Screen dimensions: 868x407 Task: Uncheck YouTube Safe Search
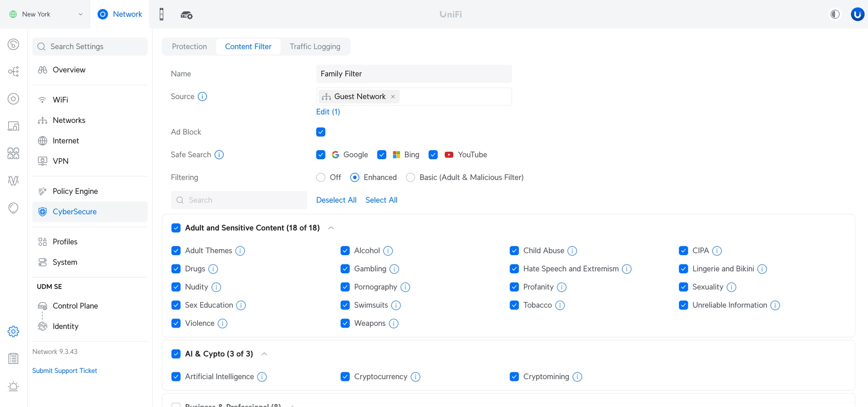433,154
